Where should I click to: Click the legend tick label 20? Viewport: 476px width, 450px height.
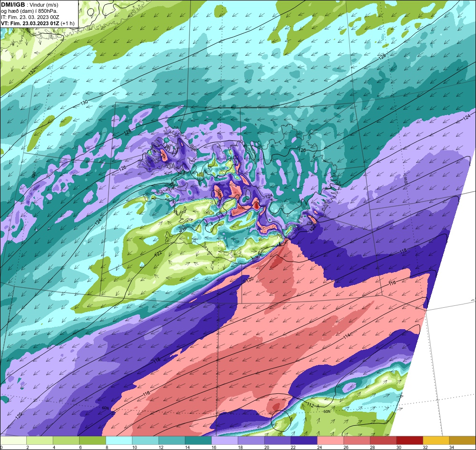coord(267,447)
